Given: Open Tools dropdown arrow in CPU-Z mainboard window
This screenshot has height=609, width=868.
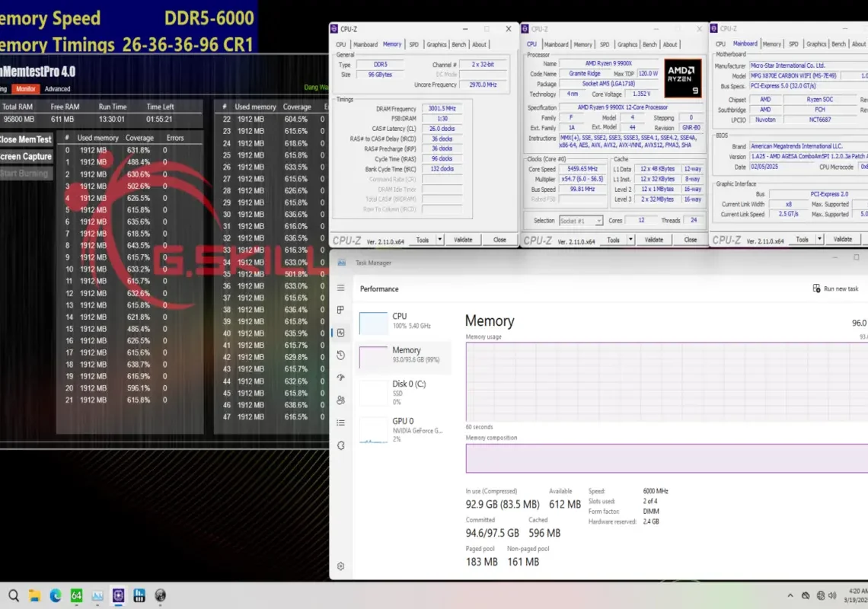Looking at the screenshot, I should pos(820,239).
